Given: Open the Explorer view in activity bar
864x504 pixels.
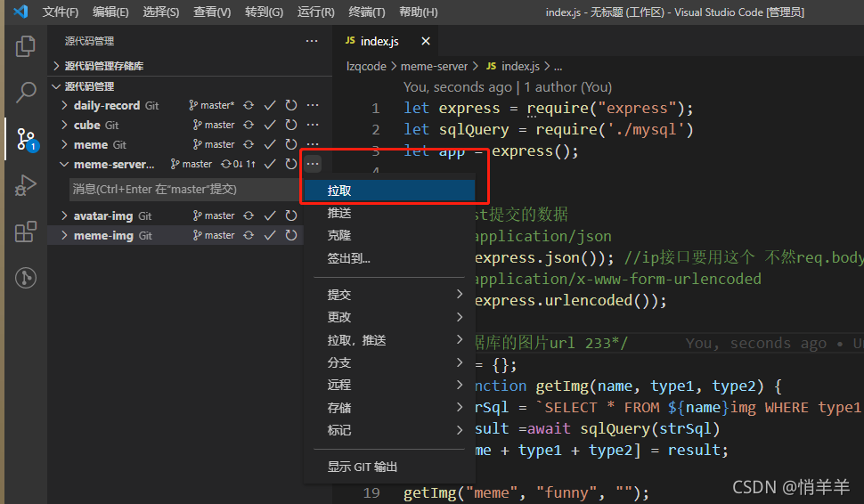Looking at the screenshot, I should tap(25, 46).
